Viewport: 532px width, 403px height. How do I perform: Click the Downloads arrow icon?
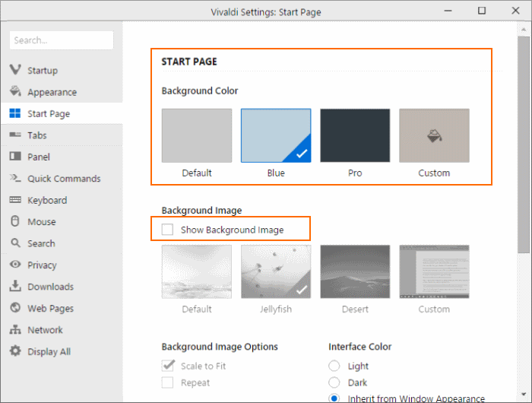click(14, 287)
